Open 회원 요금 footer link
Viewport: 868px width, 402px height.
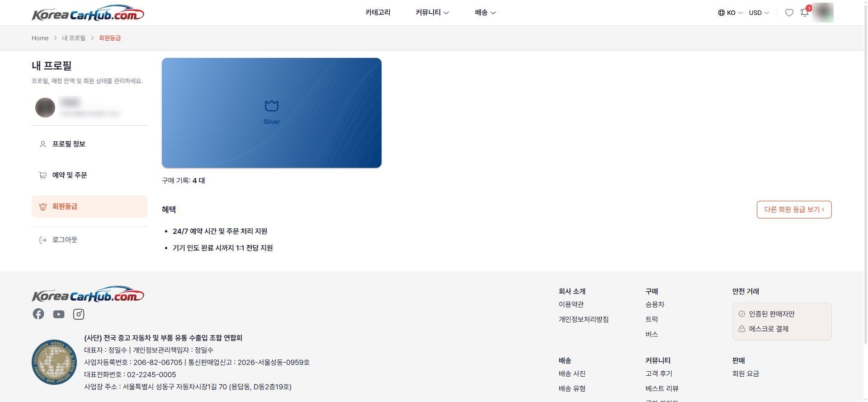click(x=745, y=374)
